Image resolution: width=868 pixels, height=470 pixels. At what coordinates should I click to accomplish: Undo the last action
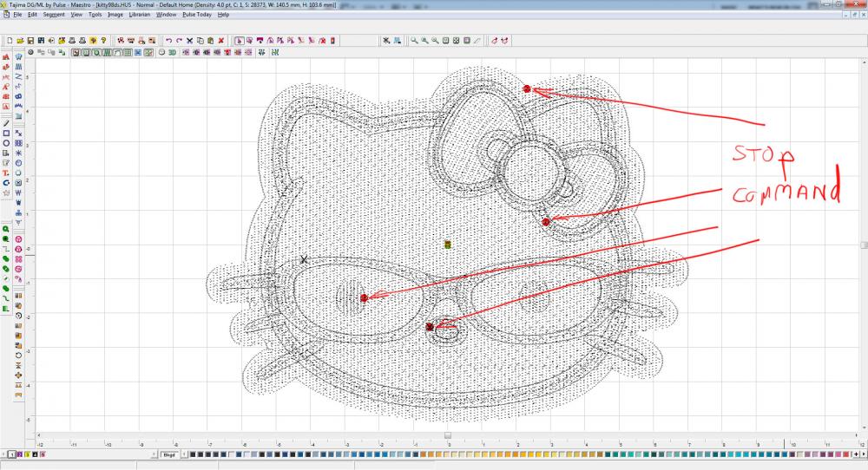click(x=169, y=41)
